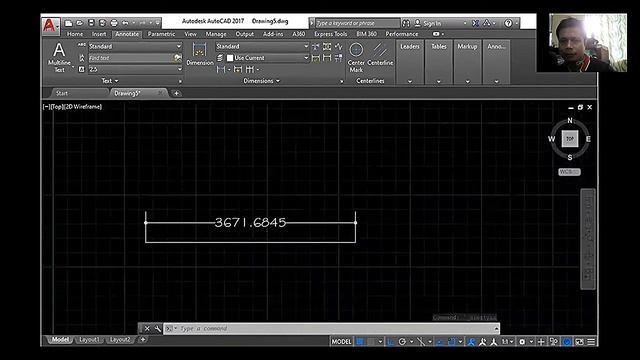The image size is (640, 360).
Task: Click the Help question mark icon
Action: [x=508, y=23]
